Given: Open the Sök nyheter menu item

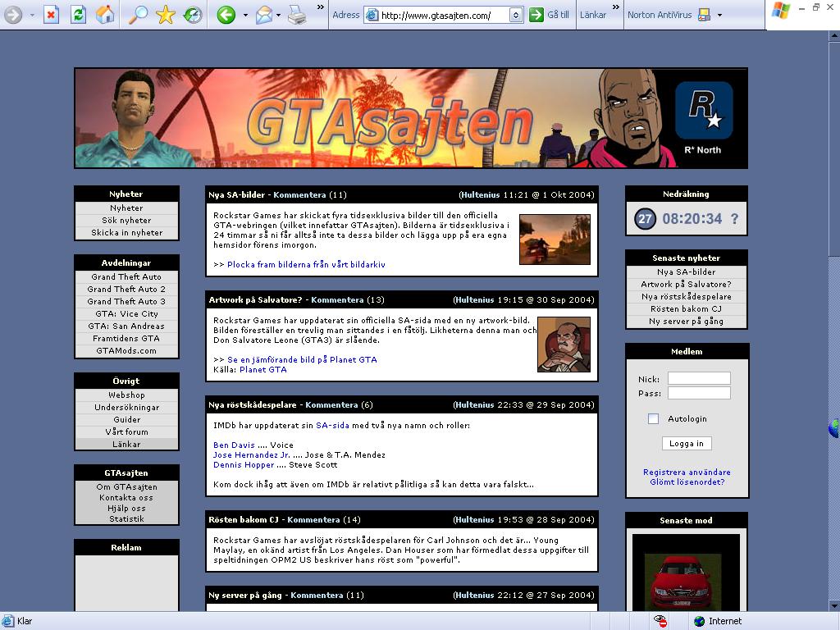Looking at the screenshot, I should (x=126, y=220).
